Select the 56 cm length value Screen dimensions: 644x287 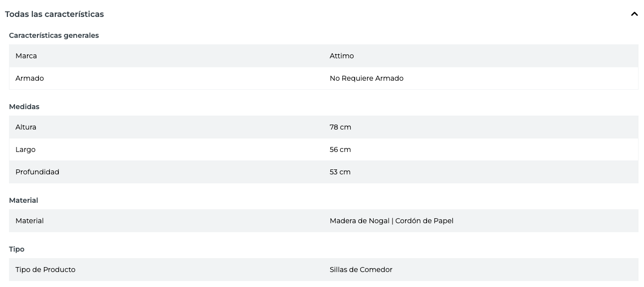340,149
